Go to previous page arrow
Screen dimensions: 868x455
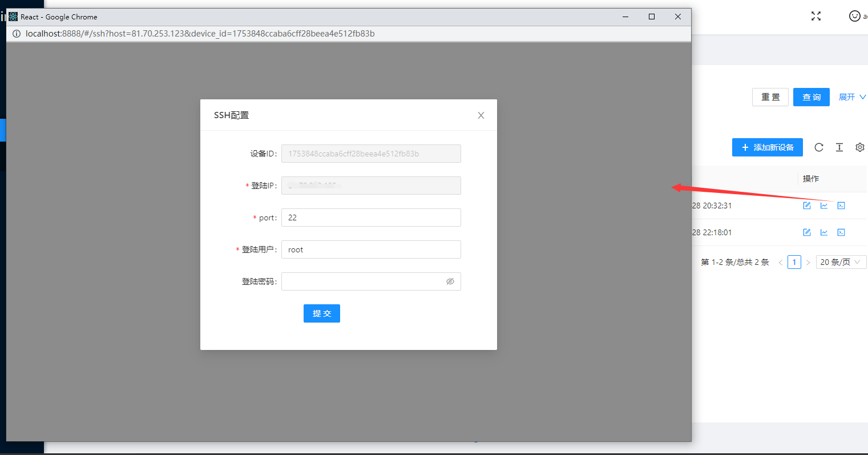click(781, 263)
